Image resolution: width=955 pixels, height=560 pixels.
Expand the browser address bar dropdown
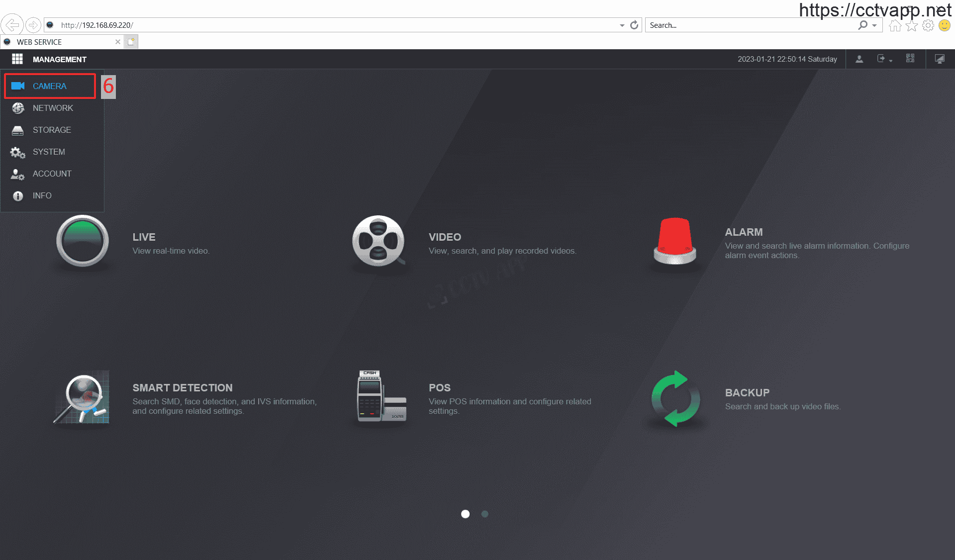[622, 25]
